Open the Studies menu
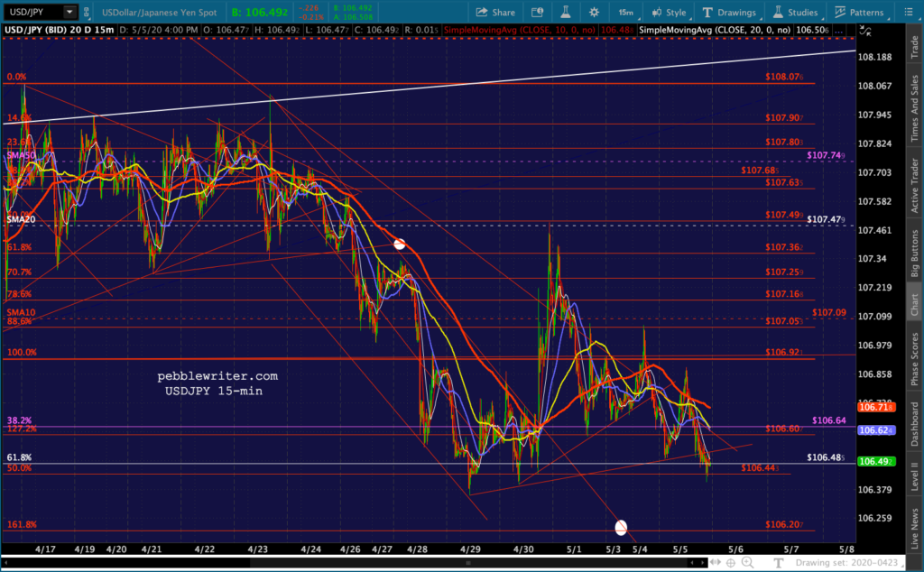This screenshot has width=924, height=572. (797, 12)
